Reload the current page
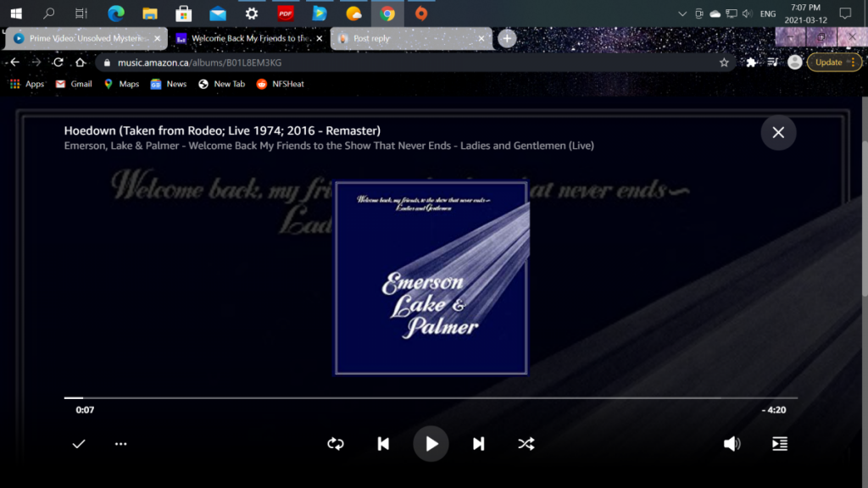 [x=58, y=62]
